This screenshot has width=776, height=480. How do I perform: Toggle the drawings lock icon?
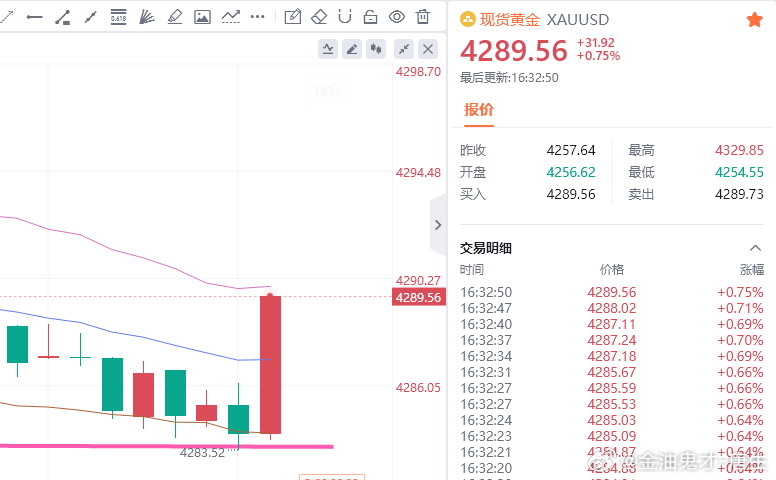370,17
